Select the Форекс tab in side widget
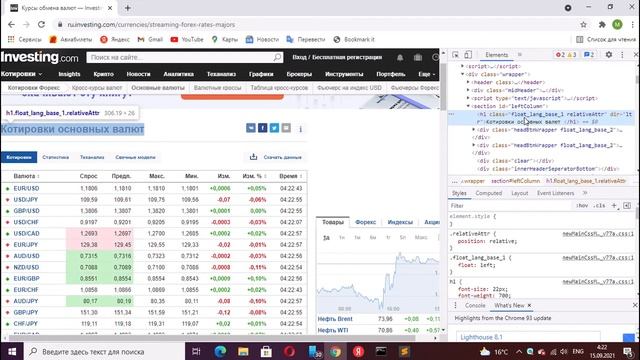 [x=365, y=222]
